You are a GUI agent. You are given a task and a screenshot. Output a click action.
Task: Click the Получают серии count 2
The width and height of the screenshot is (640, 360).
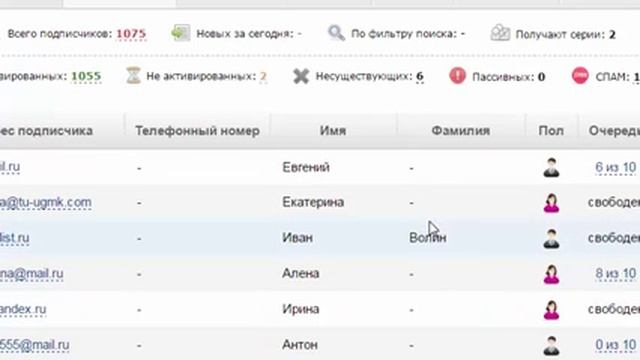[612, 35]
